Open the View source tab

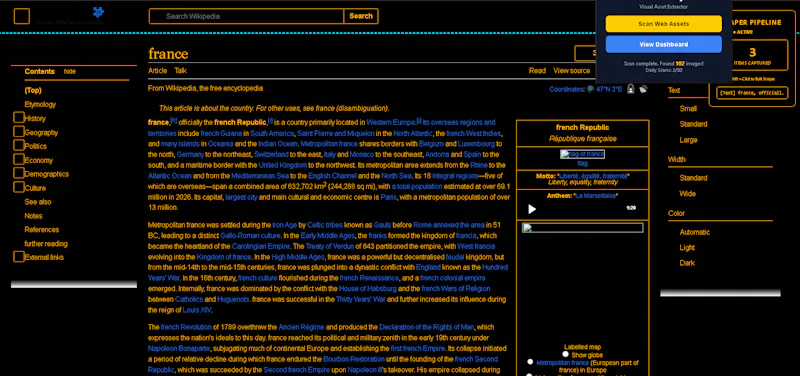click(x=571, y=71)
